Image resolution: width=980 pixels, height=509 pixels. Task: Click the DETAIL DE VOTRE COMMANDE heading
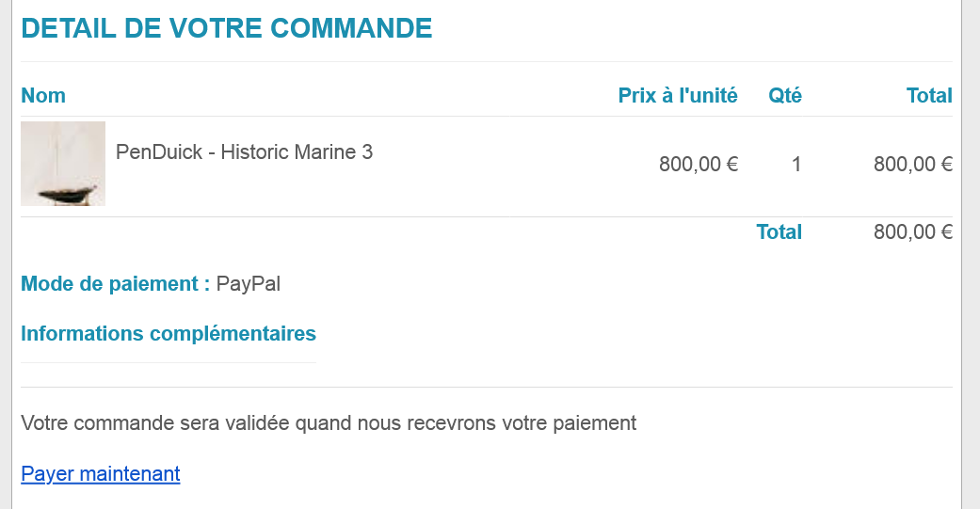pyautogui.click(x=226, y=28)
